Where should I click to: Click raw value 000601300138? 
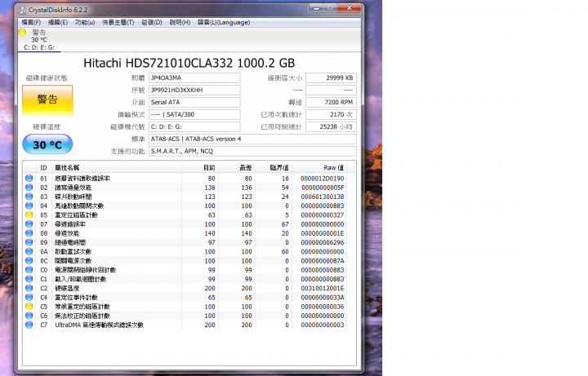[x=322, y=197]
